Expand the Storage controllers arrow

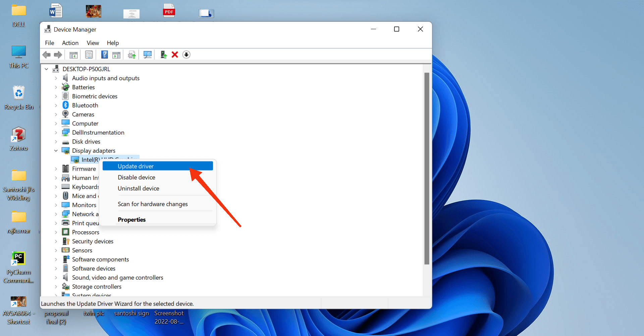[56, 287]
